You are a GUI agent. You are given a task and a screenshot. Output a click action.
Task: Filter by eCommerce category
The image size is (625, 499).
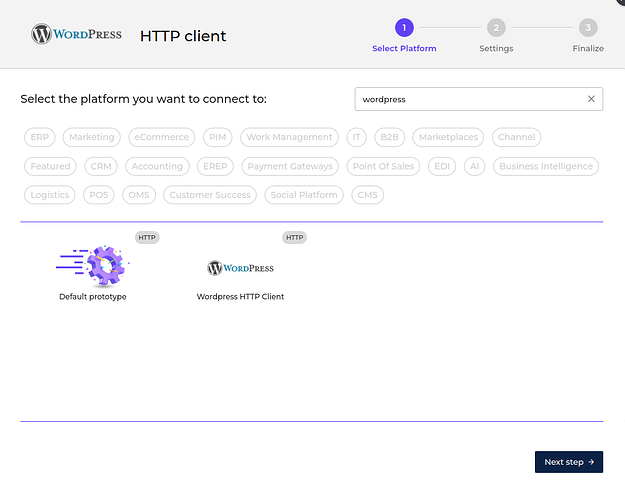(162, 137)
